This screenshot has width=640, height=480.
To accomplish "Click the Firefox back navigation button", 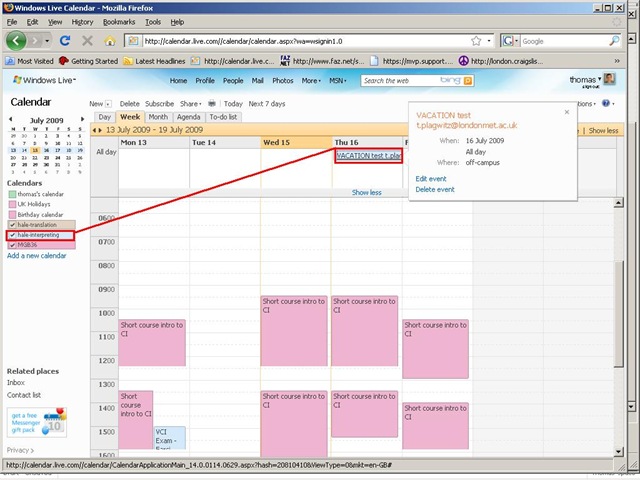I will pos(17,41).
